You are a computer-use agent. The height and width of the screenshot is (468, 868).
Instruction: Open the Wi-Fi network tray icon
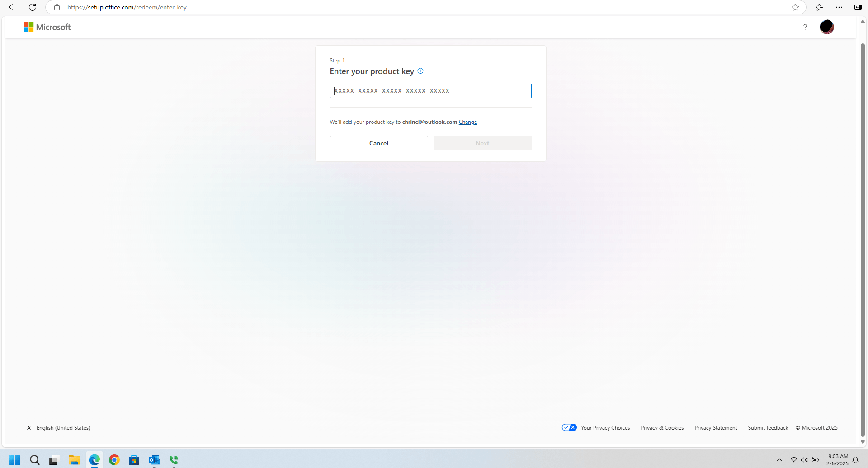tap(793, 460)
